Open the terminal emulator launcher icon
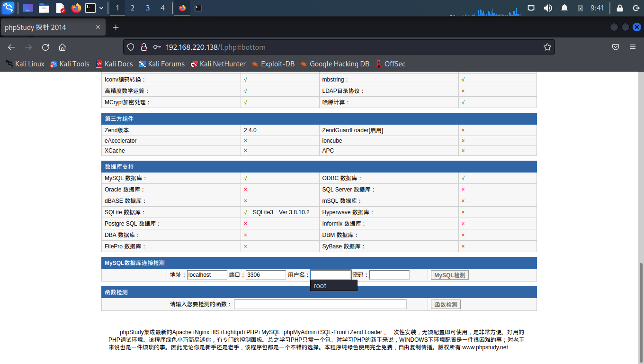 90,8
